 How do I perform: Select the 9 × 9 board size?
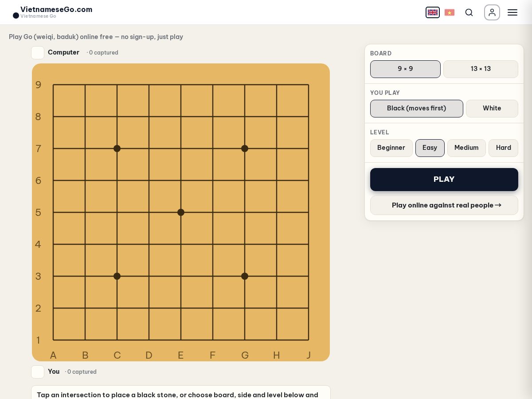(x=405, y=69)
